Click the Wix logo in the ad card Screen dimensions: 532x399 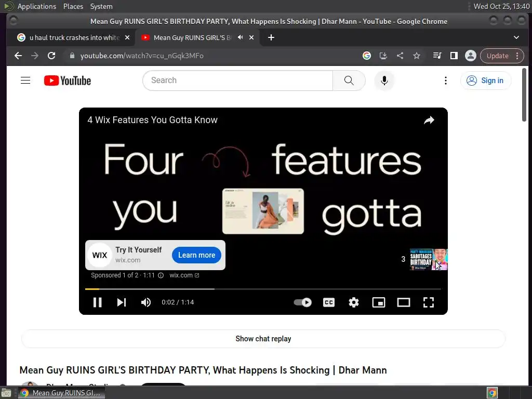(x=99, y=255)
